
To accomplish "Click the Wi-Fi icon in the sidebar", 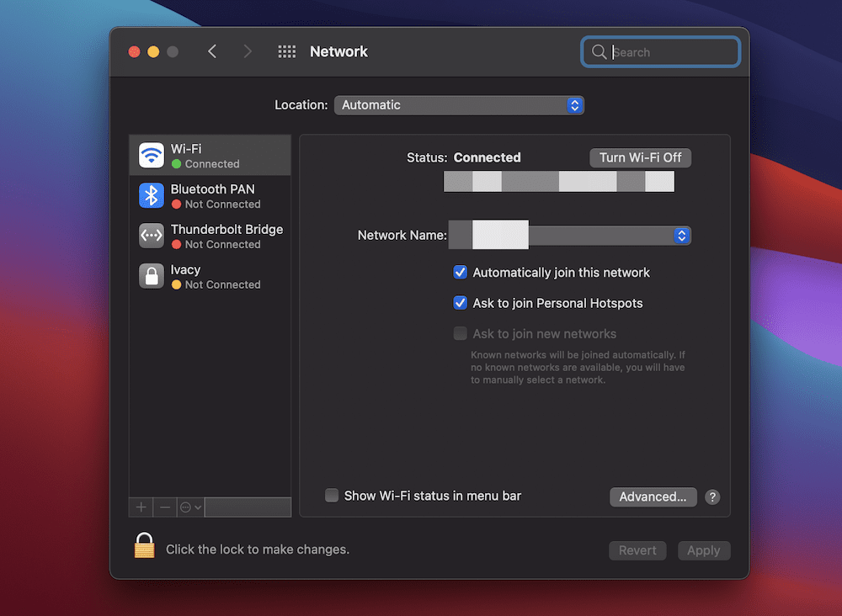I will tap(152, 156).
